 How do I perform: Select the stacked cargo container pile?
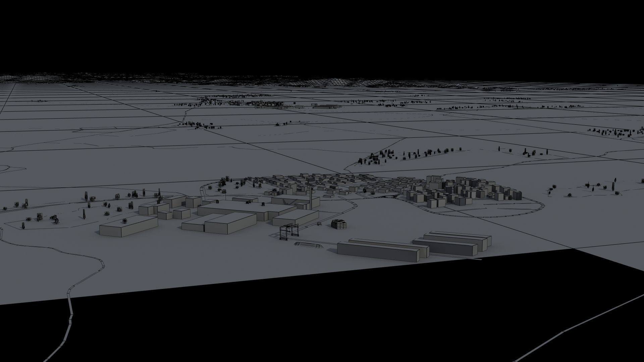coord(339,224)
